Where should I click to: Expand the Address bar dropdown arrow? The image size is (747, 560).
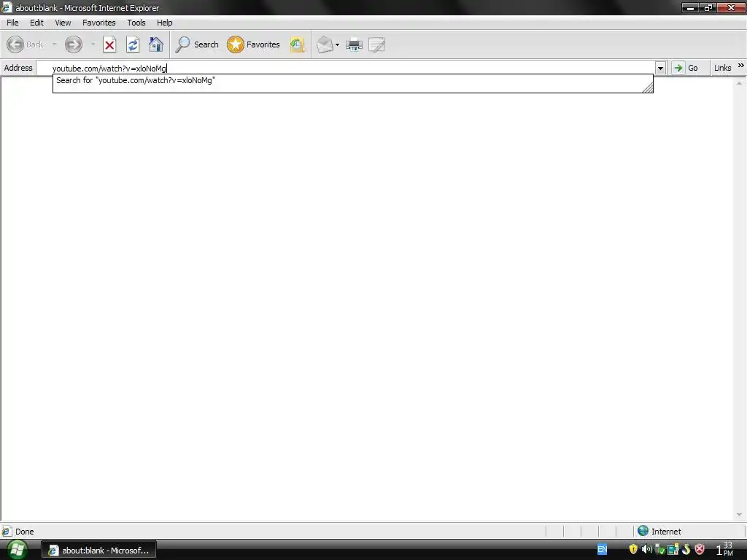tap(660, 68)
